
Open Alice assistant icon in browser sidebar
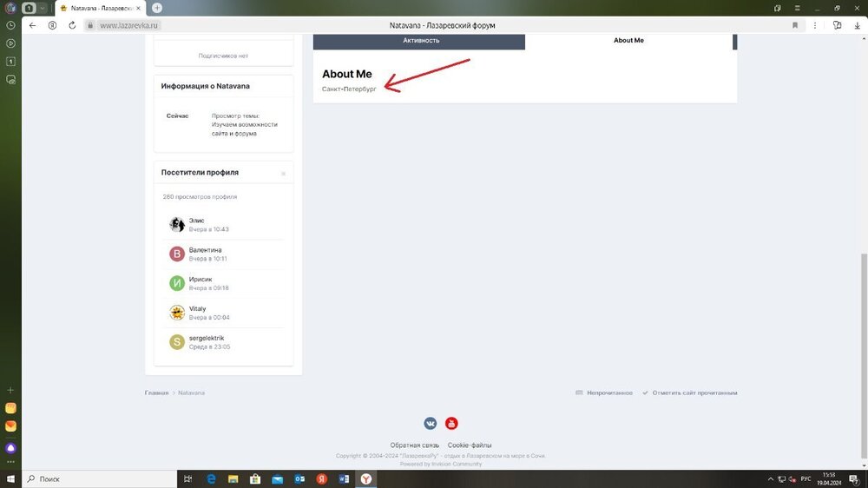(x=10, y=448)
